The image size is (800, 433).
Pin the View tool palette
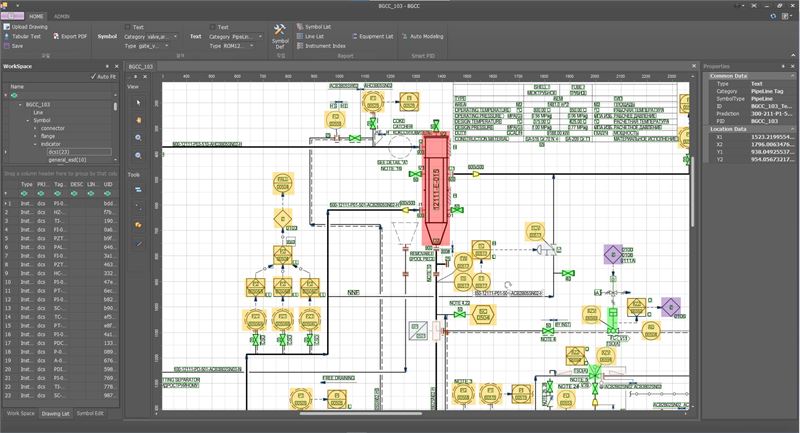point(135,77)
